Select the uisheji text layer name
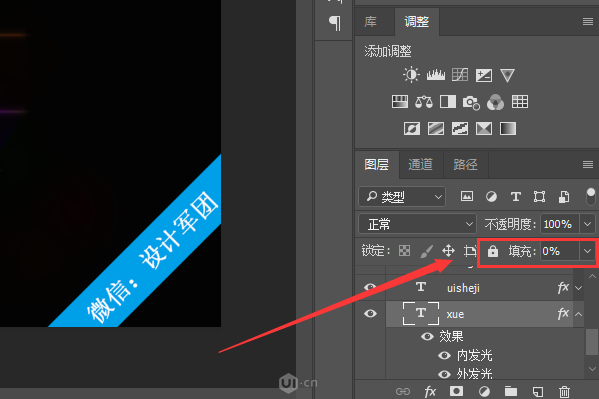599x399 pixels. tap(463, 288)
